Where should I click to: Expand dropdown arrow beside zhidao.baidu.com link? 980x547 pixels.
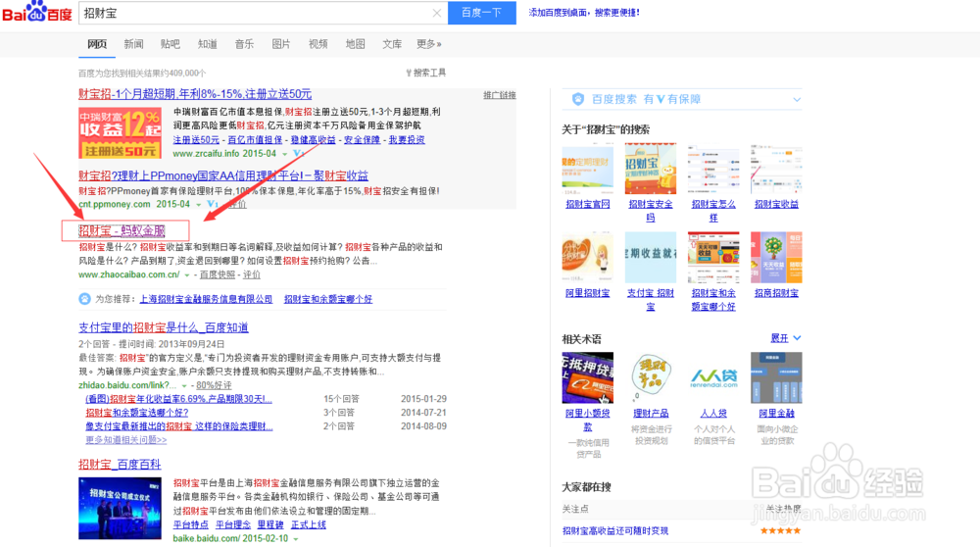click(184, 385)
